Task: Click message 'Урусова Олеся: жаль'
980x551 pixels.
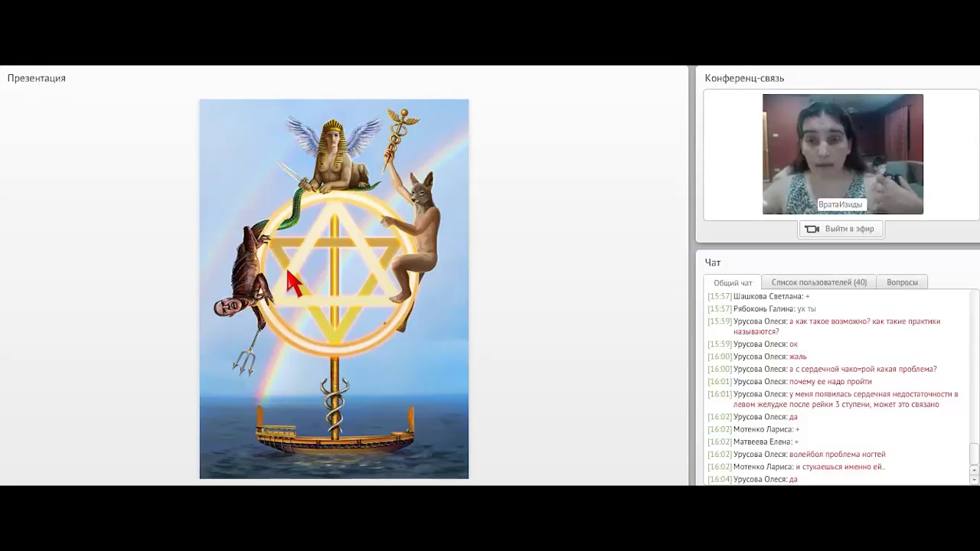Action: tap(757, 357)
